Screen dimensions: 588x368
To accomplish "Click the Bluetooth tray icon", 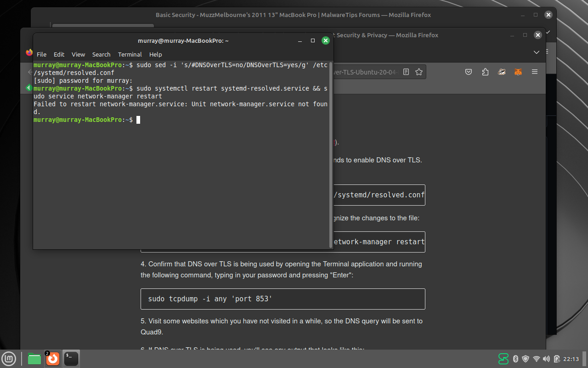I will coord(515,359).
